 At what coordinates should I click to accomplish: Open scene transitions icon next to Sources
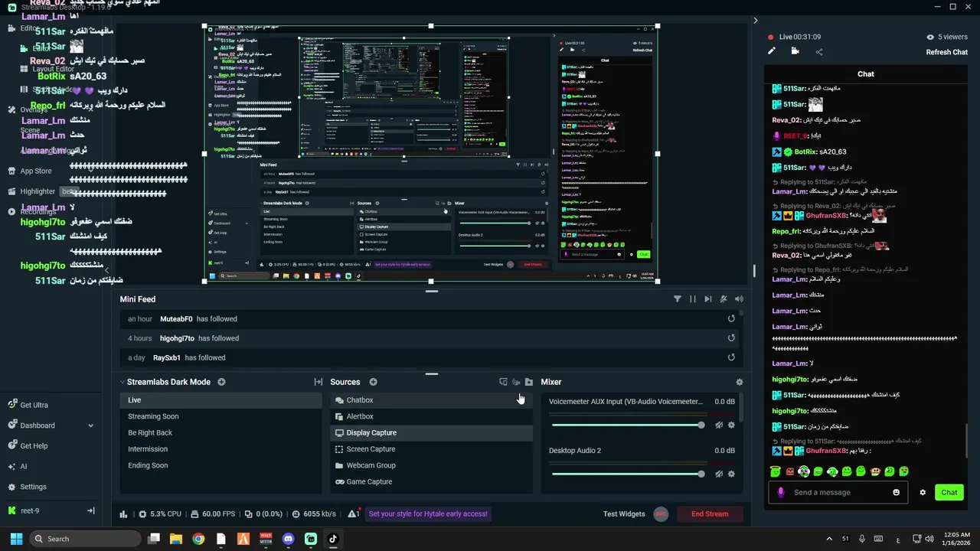point(318,382)
